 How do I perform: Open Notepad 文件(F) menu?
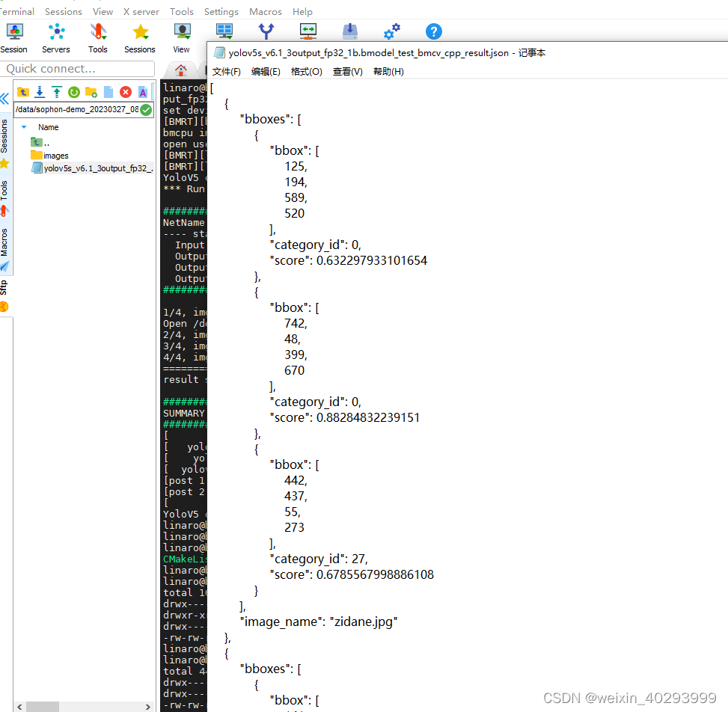[x=227, y=72]
